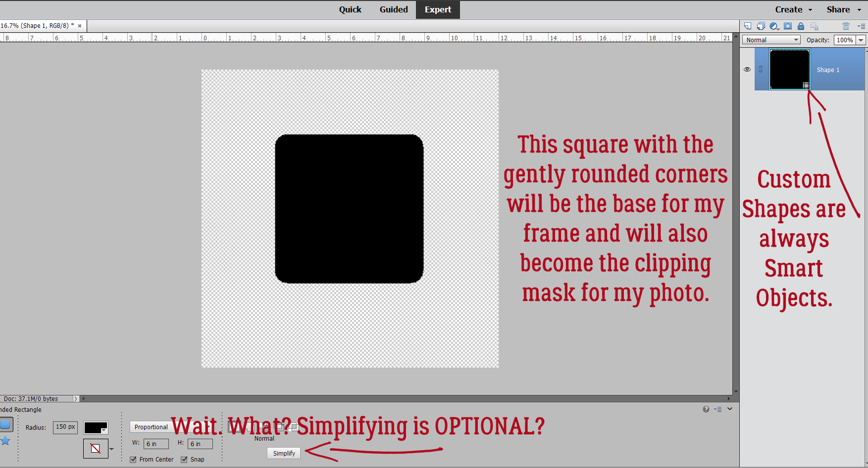
Task: Expand the Create menu
Action: click(793, 9)
